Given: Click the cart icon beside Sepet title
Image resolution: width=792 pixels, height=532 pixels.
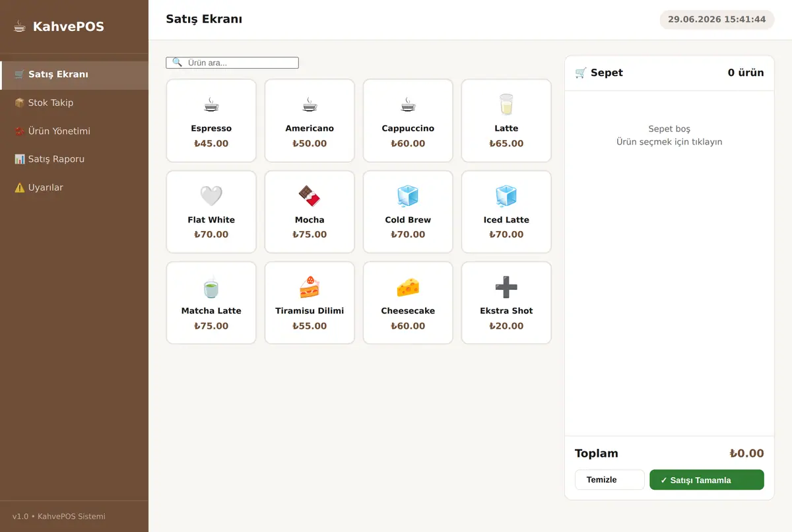Looking at the screenshot, I should coord(581,73).
